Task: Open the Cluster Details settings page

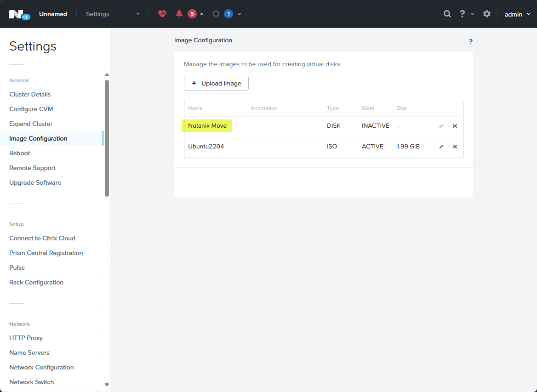Action: point(30,94)
